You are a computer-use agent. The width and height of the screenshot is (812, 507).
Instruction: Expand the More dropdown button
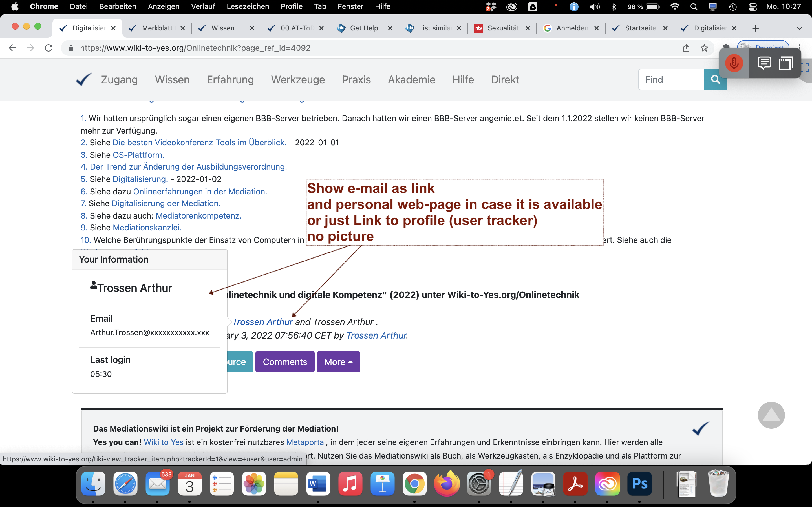[338, 362]
